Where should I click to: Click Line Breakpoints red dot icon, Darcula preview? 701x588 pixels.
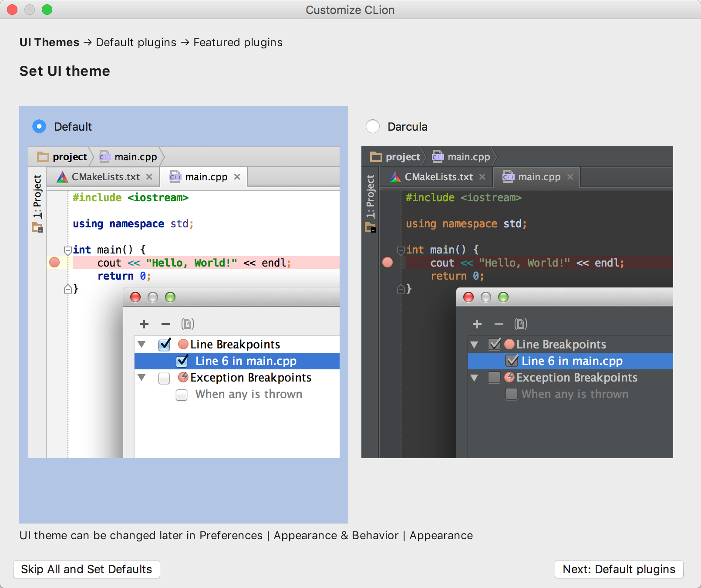pyautogui.click(x=509, y=344)
